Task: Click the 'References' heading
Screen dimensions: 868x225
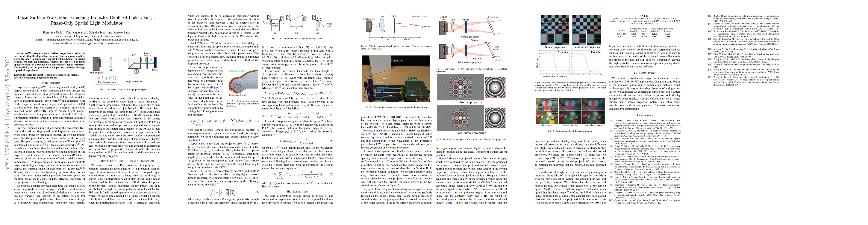Action: click(645, 115)
